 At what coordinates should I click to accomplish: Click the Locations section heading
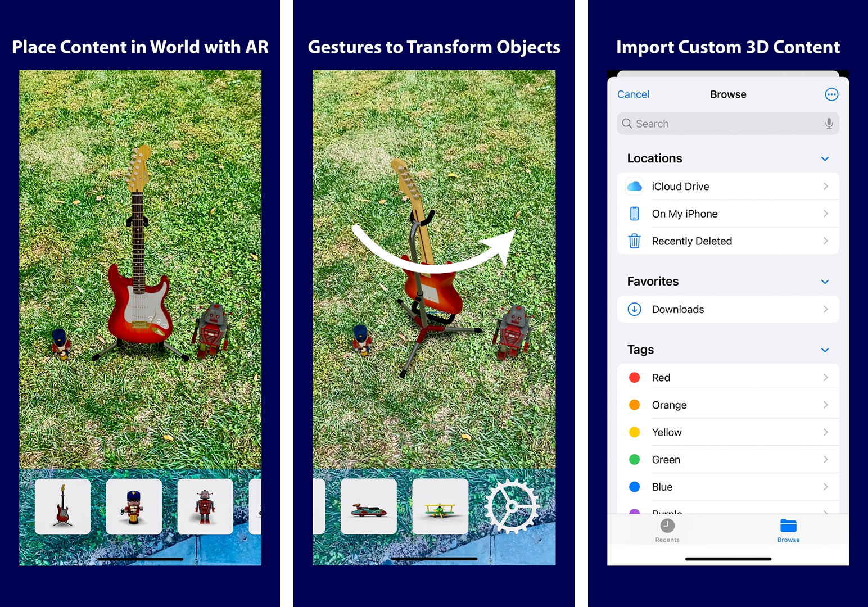click(654, 158)
